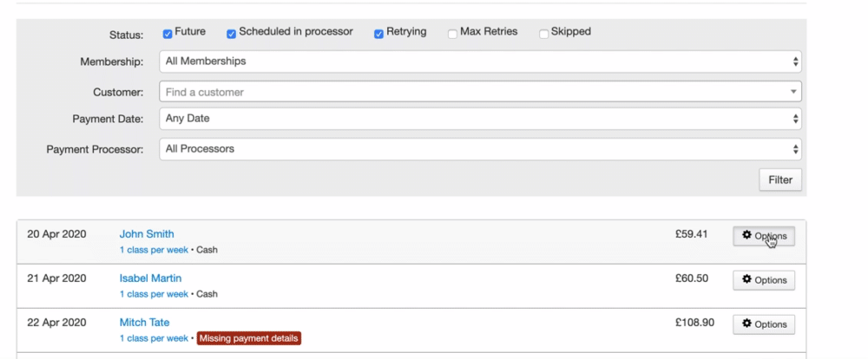
Task: Click gear icon in Isabel Martin's Options
Action: (x=747, y=280)
